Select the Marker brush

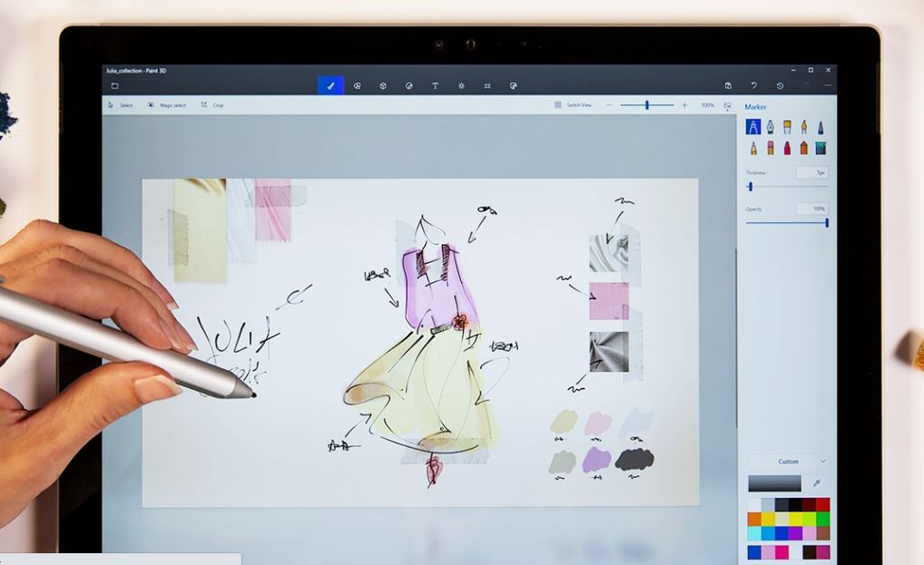click(x=753, y=127)
